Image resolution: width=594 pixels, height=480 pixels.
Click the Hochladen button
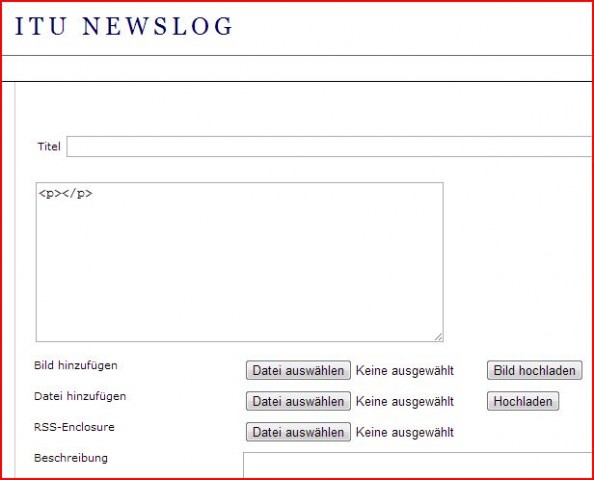pyautogui.click(x=523, y=401)
